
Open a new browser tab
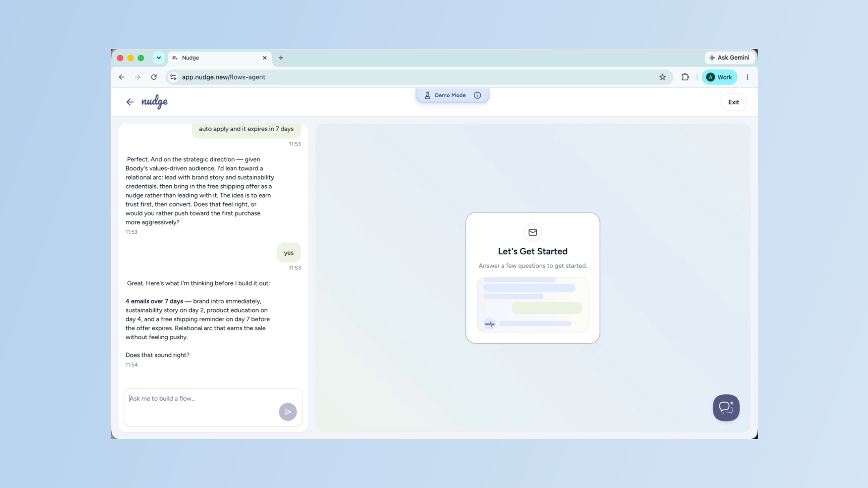[x=281, y=58]
